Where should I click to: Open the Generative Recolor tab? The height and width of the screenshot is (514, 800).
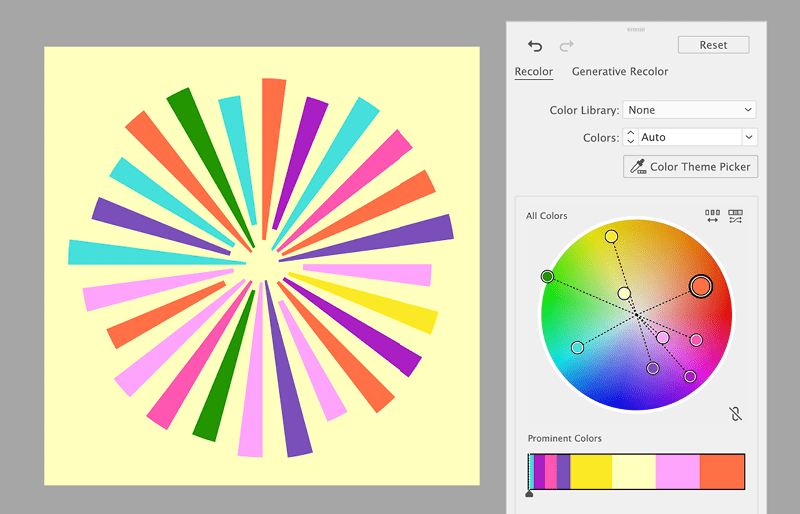point(620,71)
